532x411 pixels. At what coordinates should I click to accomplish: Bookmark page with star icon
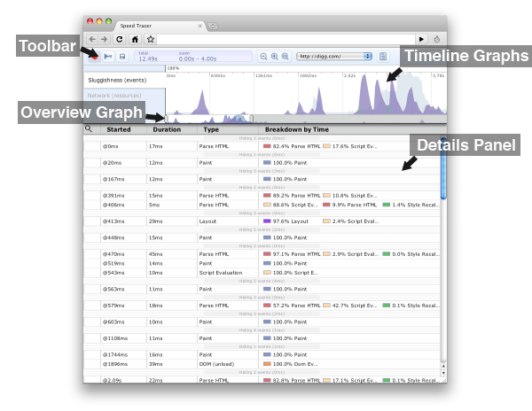click(151, 39)
